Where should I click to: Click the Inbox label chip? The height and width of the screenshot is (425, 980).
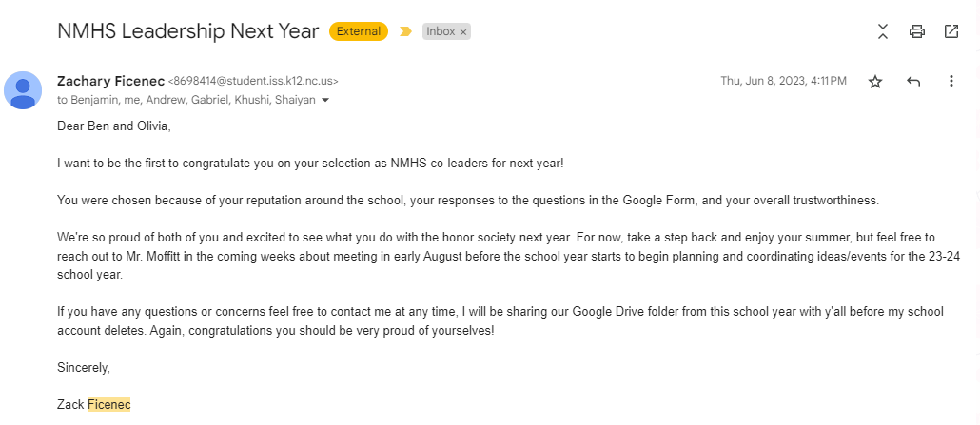pyautogui.click(x=441, y=31)
